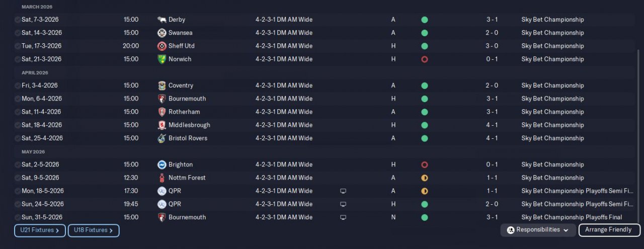Open the Responsibilities dropdown
The image size is (644, 249).
pos(538,230)
